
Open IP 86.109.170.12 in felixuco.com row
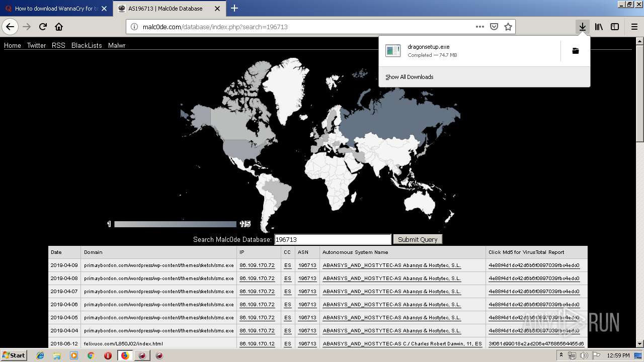click(257, 343)
